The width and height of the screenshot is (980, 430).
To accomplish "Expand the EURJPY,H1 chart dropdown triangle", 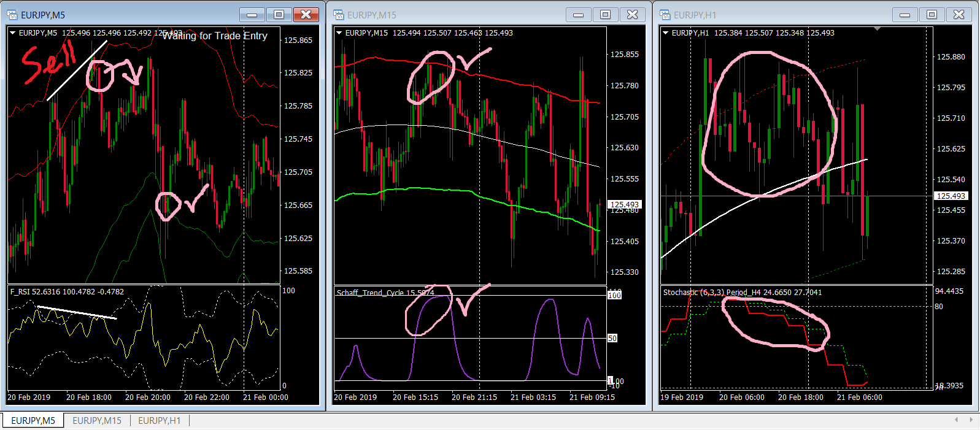I will coord(666,33).
